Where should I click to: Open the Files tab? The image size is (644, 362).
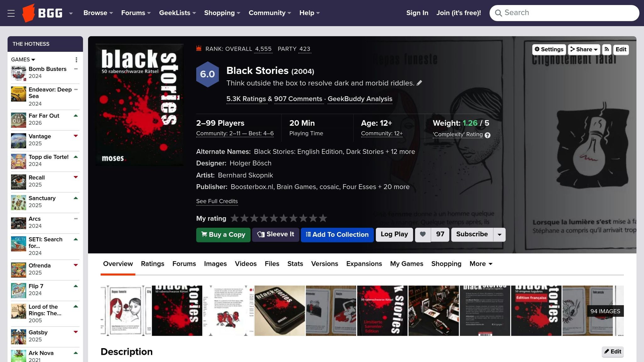point(272,264)
